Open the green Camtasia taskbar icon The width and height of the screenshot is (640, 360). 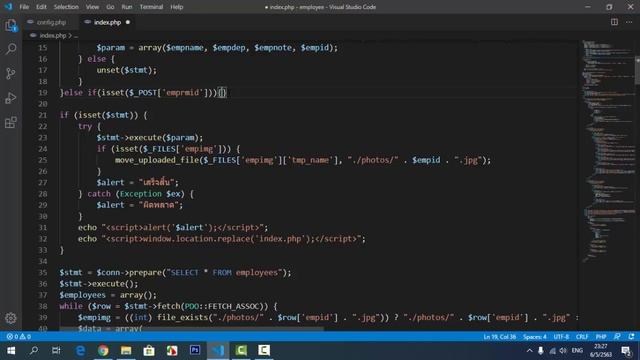pos(241,351)
